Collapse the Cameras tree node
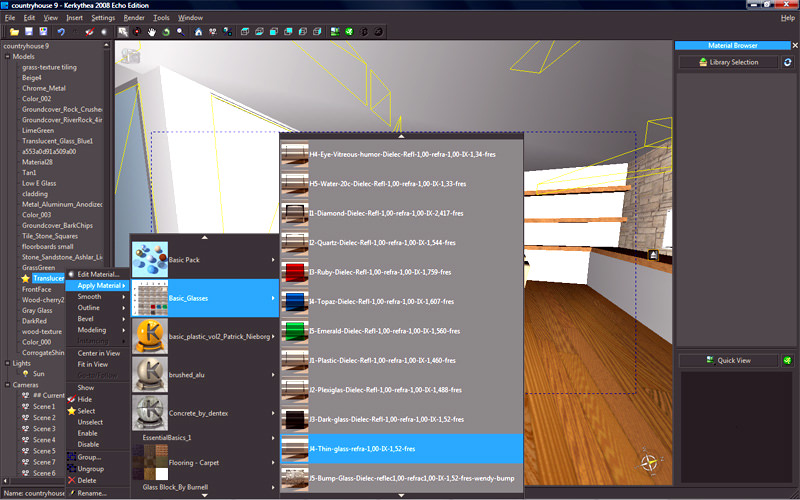The image size is (800, 500). 7,385
